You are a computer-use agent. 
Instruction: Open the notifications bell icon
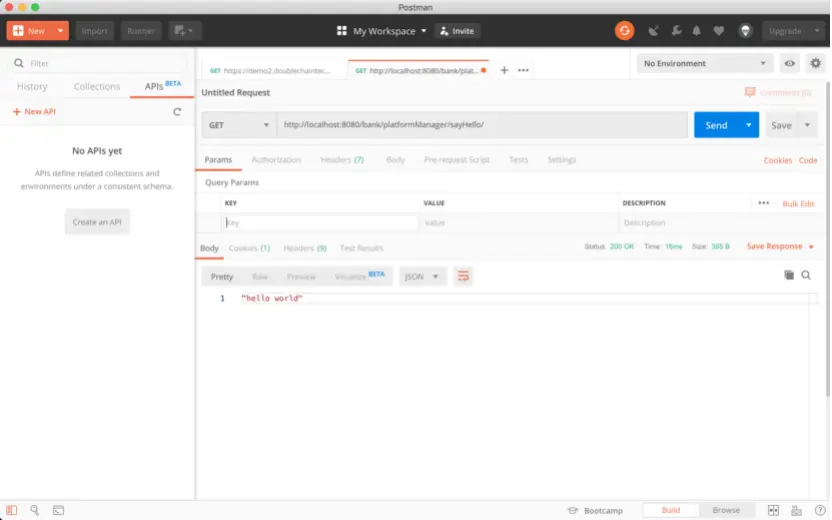696,31
